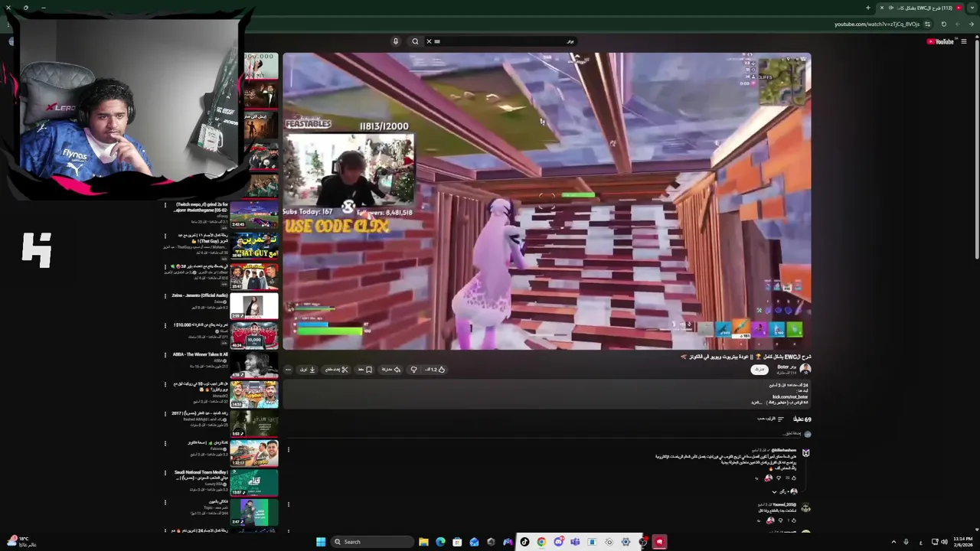Open Twitch nepo_rl grind 2s video title
This screenshot has height=551, width=980.
point(201,207)
